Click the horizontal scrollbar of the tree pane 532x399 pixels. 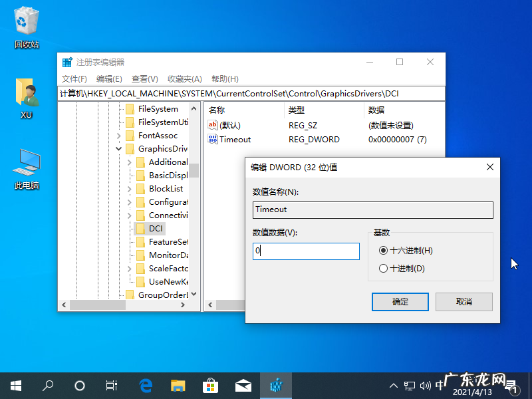pos(100,305)
